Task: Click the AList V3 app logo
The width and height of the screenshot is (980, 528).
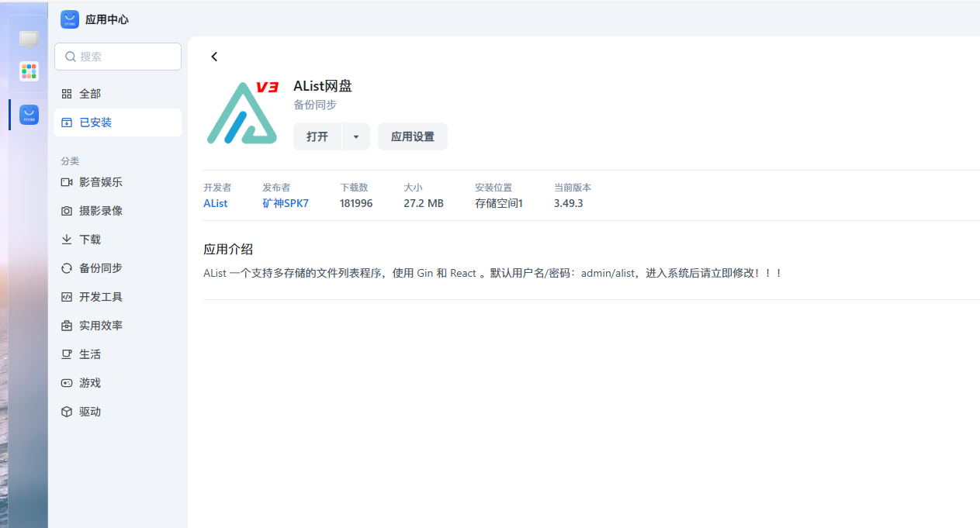Action: click(x=242, y=112)
